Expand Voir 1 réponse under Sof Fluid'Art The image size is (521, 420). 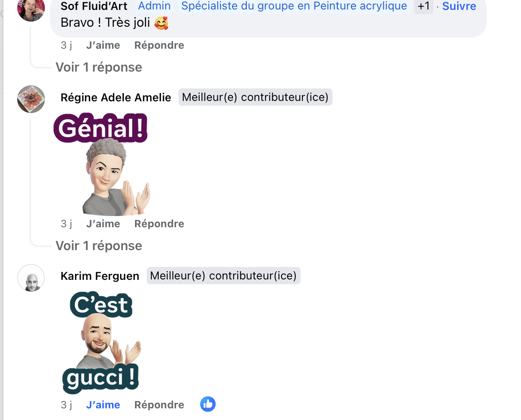pos(99,67)
